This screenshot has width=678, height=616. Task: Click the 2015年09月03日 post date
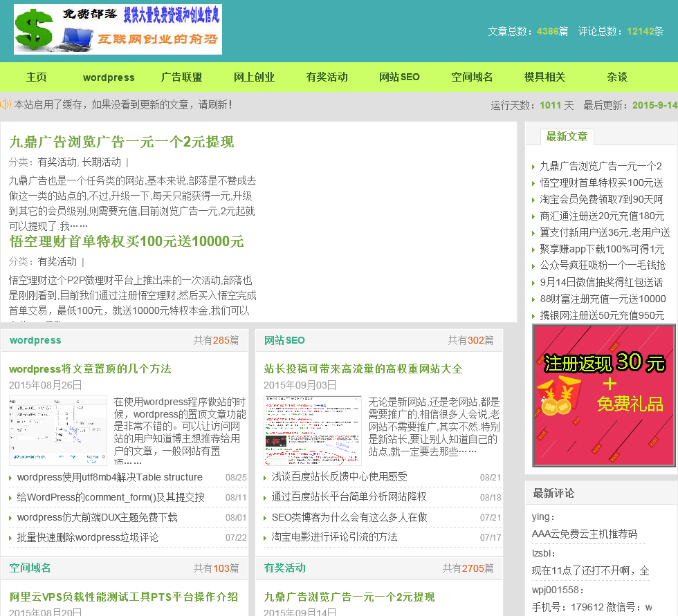pos(300,385)
